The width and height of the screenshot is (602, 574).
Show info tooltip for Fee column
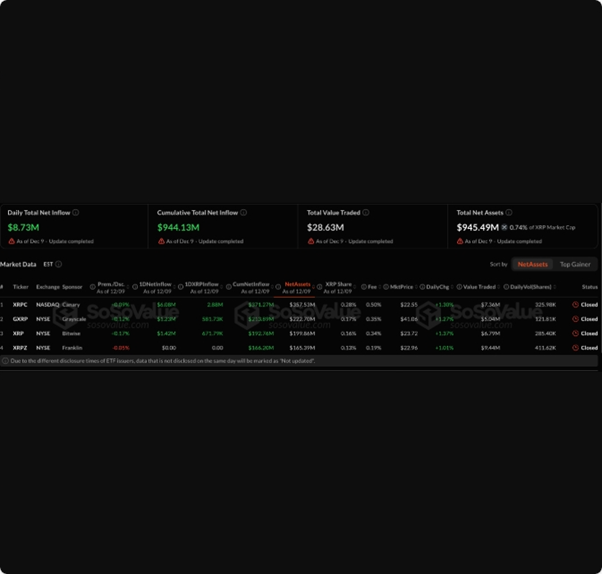coord(364,287)
